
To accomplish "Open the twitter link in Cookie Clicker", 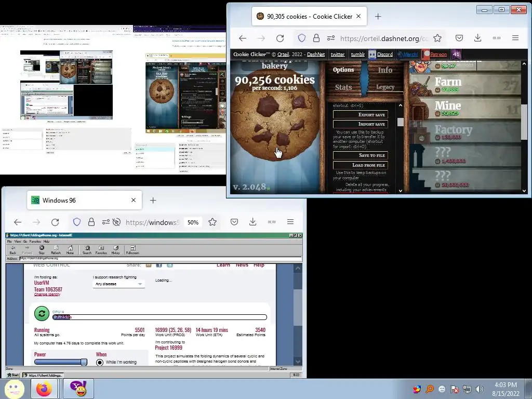I will (x=338, y=54).
